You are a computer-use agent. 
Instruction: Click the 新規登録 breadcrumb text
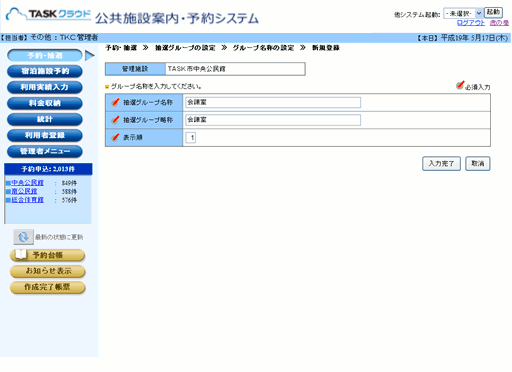tap(326, 48)
